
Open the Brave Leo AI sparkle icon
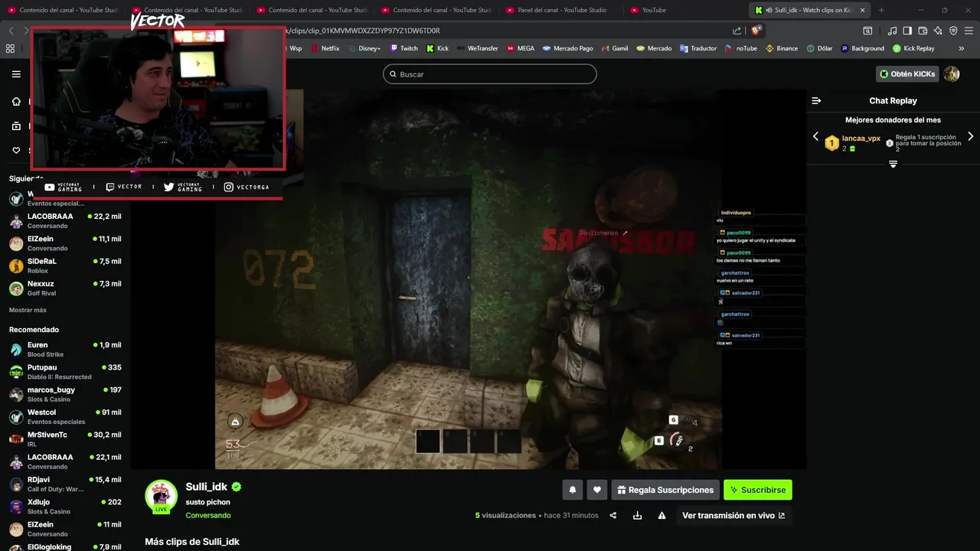click(x=938, y=31)
